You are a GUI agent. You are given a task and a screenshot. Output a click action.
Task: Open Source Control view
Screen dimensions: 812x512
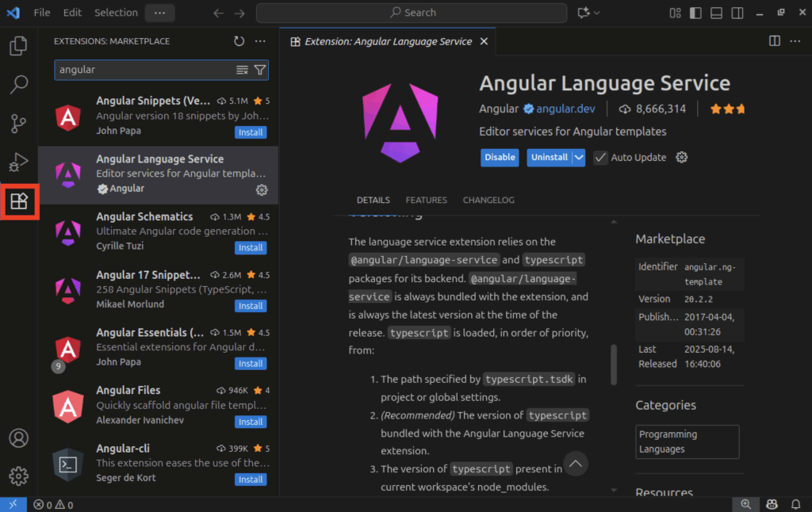(18, 123)
